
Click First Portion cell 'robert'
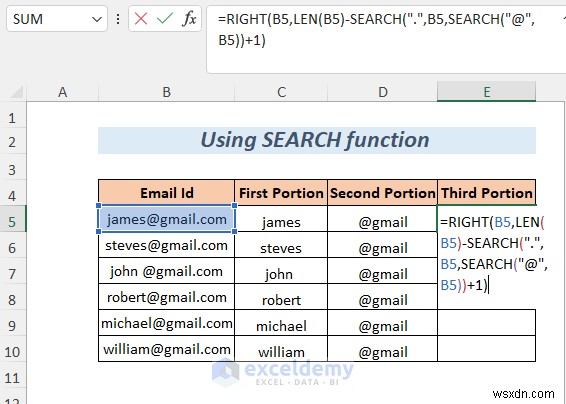[x=281, y=297]
